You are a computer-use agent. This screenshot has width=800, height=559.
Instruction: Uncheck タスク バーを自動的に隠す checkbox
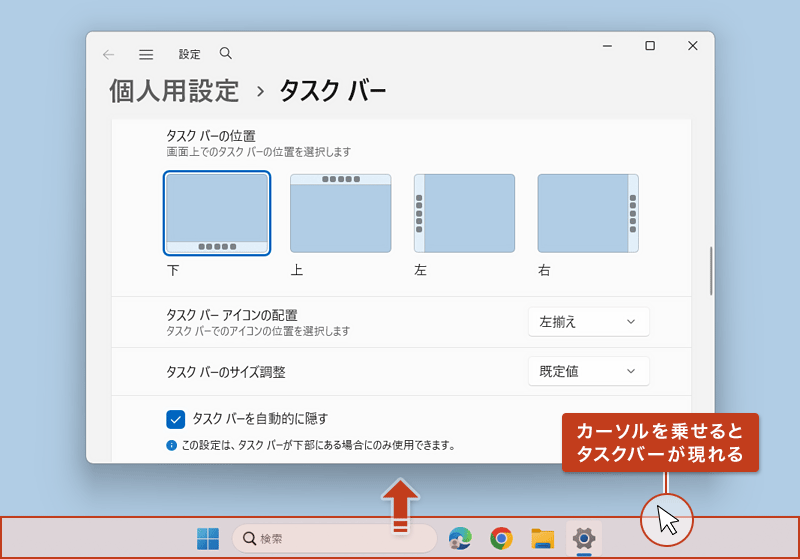[x=176, y=420]
